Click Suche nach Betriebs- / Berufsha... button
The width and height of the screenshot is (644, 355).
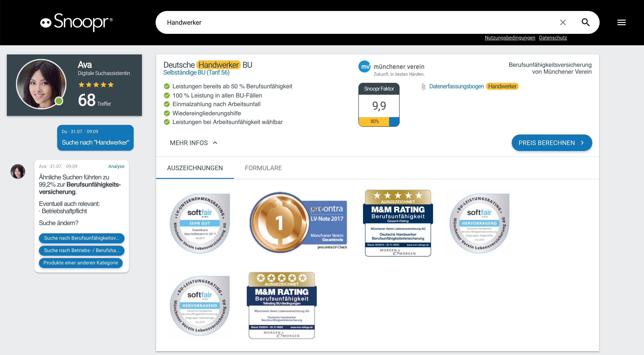(x=81, y=250)
